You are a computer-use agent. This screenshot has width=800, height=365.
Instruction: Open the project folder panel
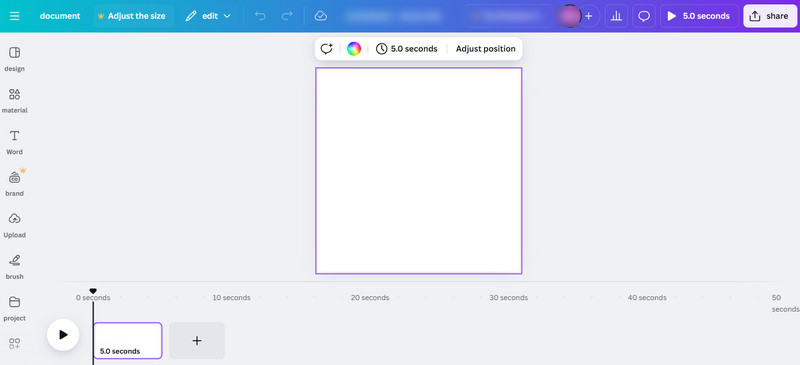coord(14,309)
